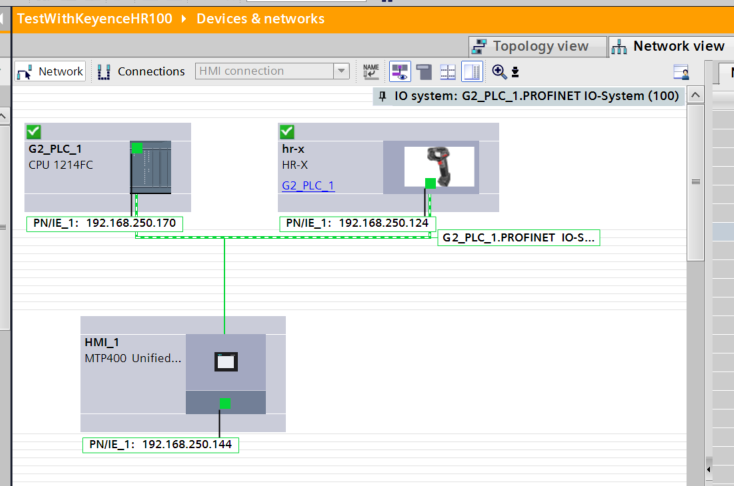The width and height of the screenshot is (734, 486).
Task: Click the table grid layout icon
Action: click(448, 72)
